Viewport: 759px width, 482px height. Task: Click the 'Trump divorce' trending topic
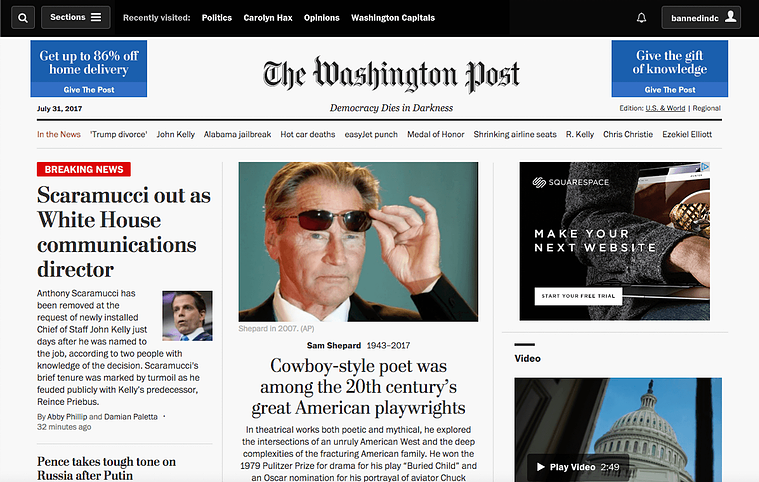(x=119, y=135)
